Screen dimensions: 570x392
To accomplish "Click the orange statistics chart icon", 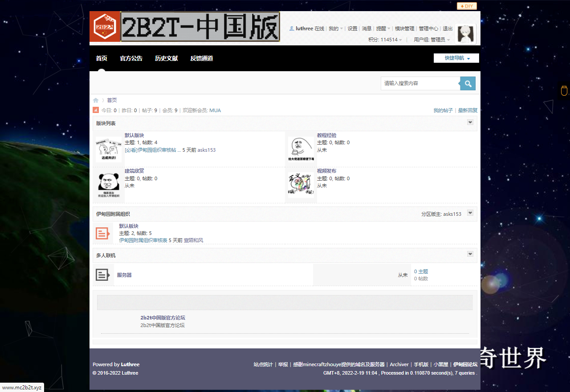I will (96, 110).
